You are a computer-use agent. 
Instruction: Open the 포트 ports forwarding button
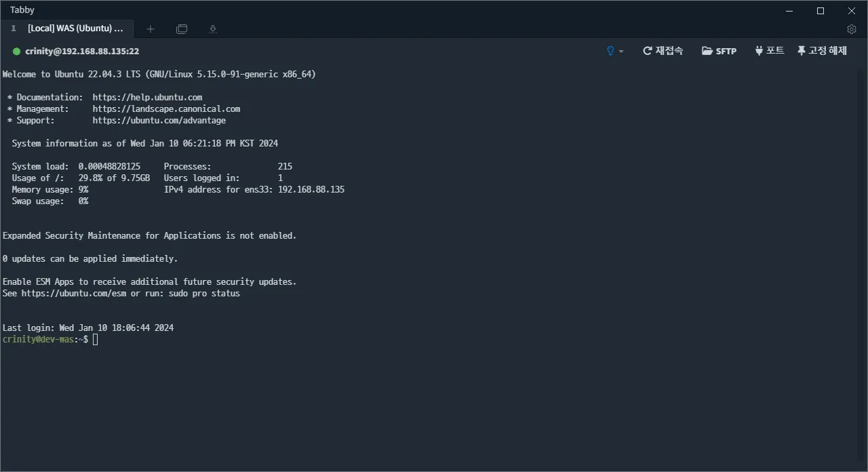(769, 51)
